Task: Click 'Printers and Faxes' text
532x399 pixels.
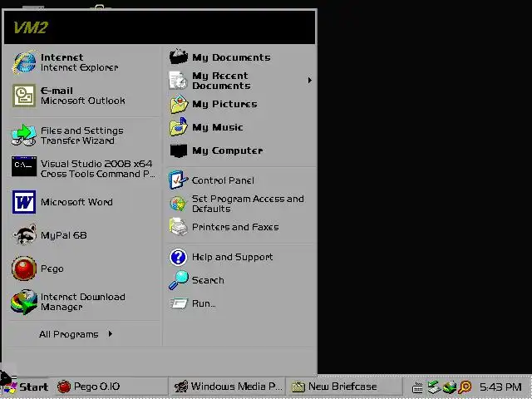Action: 235,227
